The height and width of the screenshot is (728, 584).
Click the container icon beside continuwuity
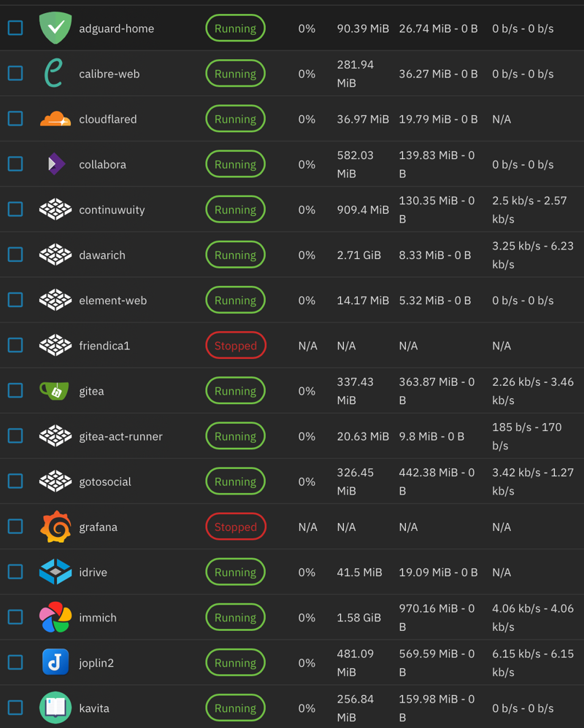55,209
